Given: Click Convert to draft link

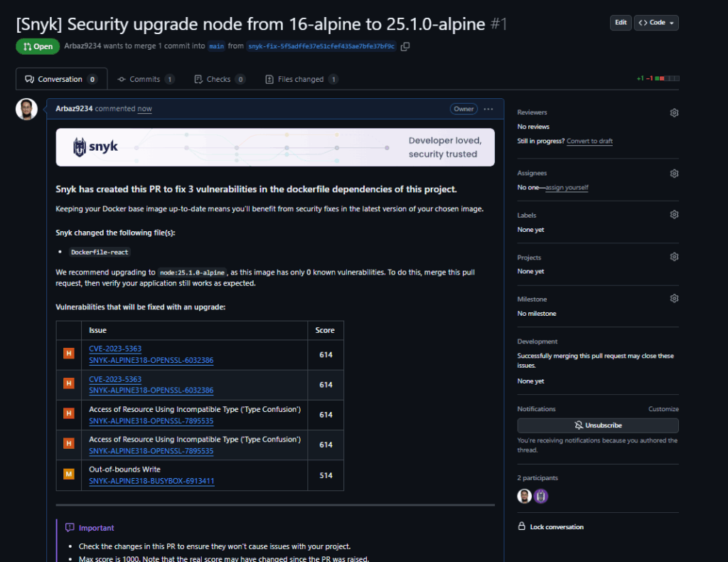Looking at the screenshot, I should click(589, 141).
